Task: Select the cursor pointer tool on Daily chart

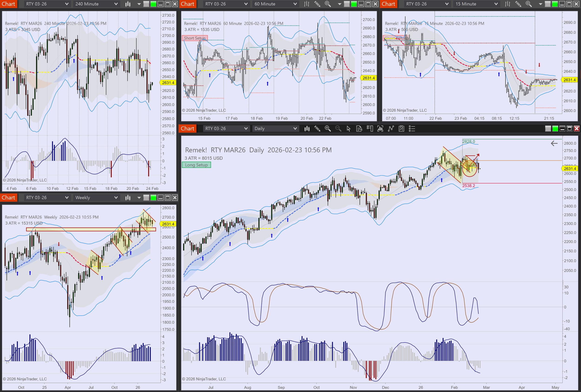Action: [349, 129]
